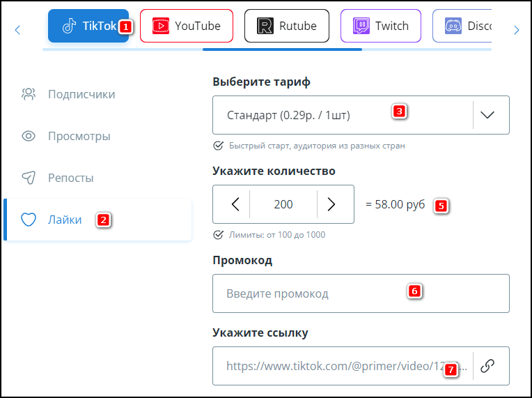532x398 pixels.
Task: Expand tariff list with chevron arrow
Action: tap(487, 115)
